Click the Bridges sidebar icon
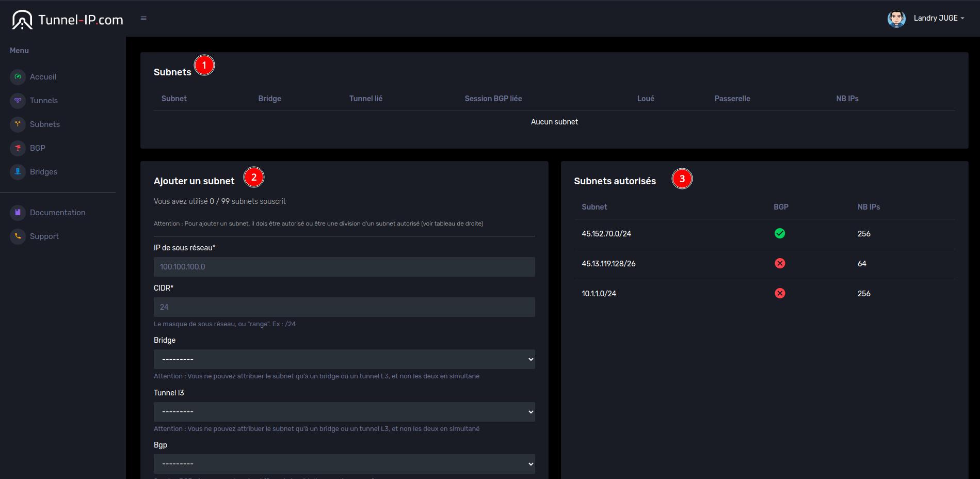The image size is (980, 479). pyautogui.click(x=18, y=172)
